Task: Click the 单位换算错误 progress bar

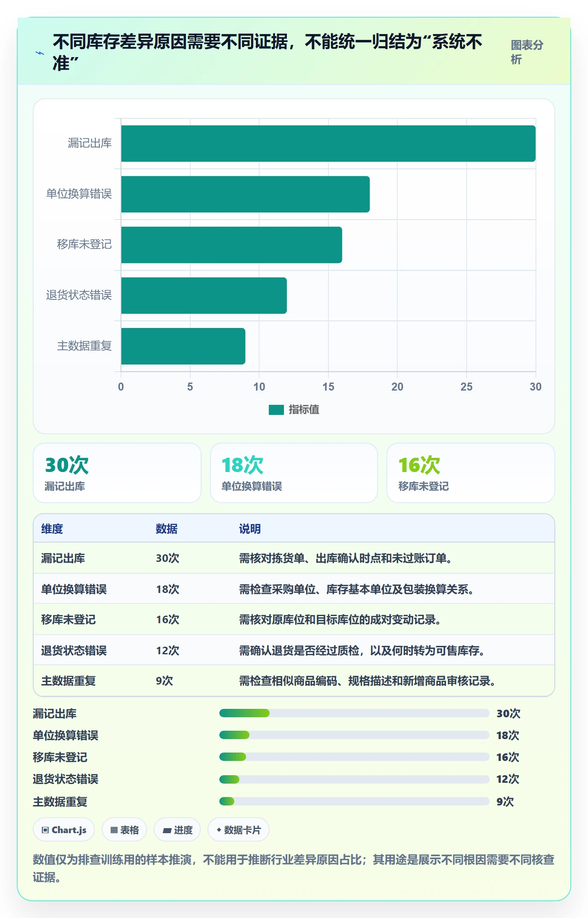Action: 354,735
